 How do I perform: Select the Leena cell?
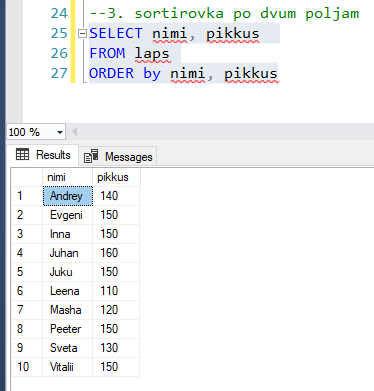tap(68, 291)
